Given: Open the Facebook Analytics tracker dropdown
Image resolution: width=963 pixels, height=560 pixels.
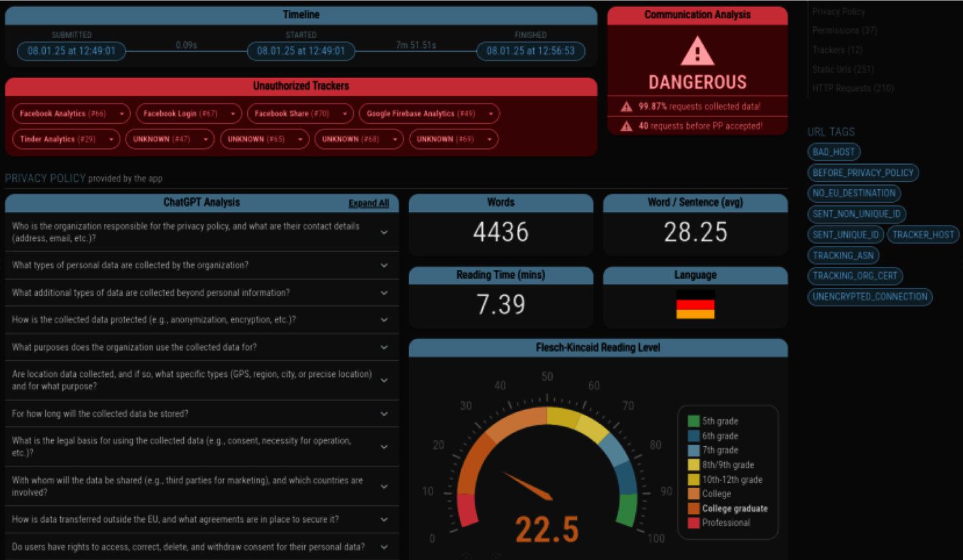Looking at the screenshot, I should click(122, 114).
